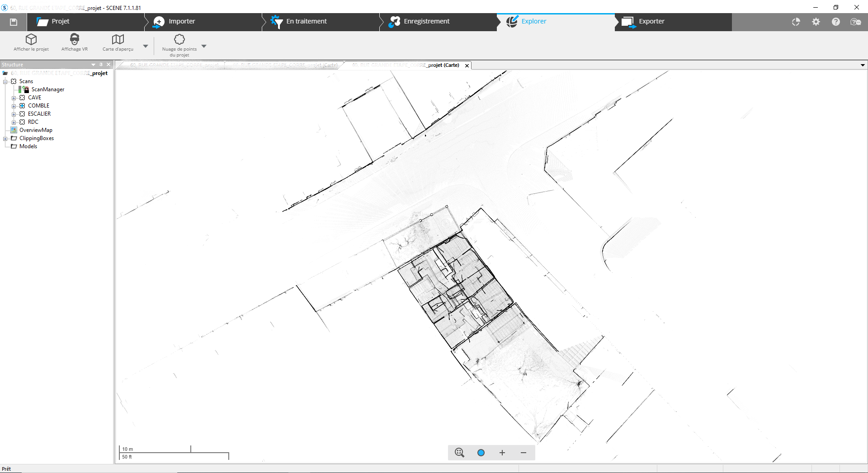This screenshot has height=473, width=868.
Task: Close the projet (Carte) view tab
Action: point(467,66)
